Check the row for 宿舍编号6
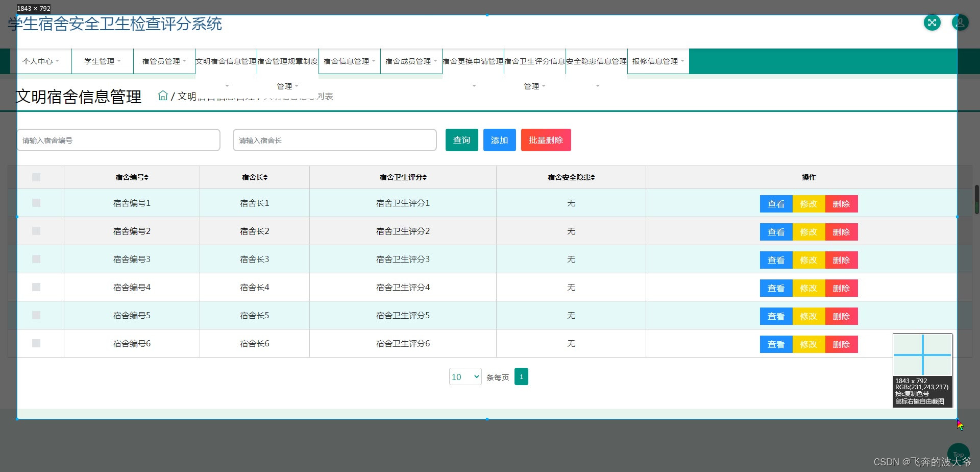Screen dimensions: 980x472 pyautogui.click(x=36, y=343)
